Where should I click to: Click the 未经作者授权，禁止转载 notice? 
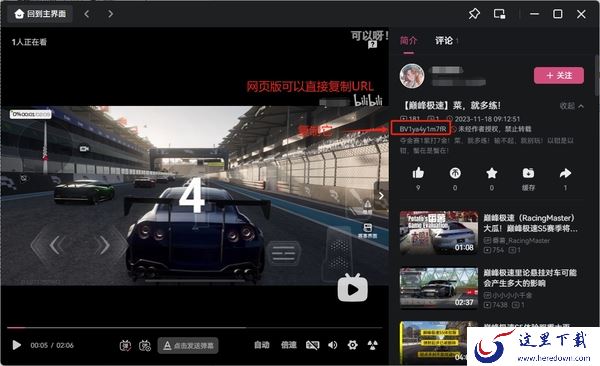(x=495, y=129)
